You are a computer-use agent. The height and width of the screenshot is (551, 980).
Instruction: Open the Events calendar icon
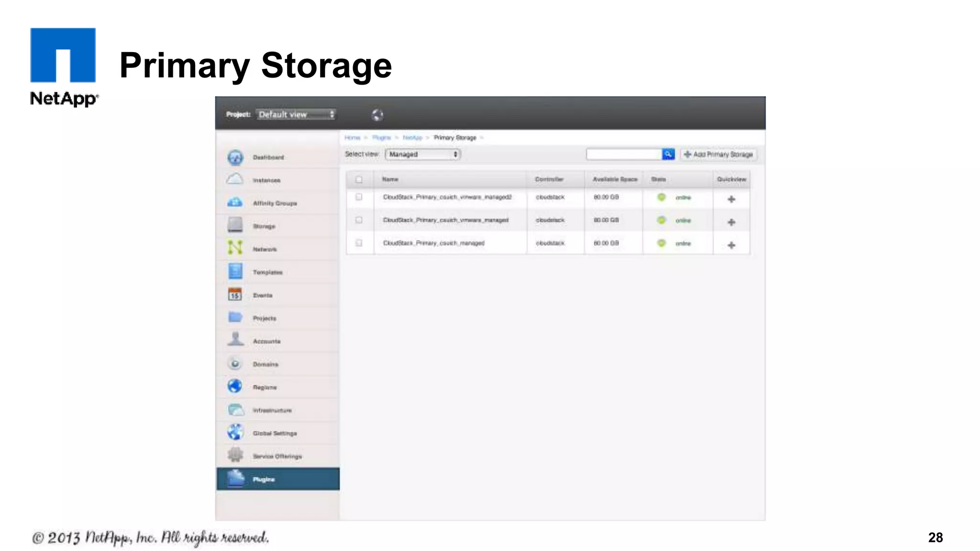235,294
